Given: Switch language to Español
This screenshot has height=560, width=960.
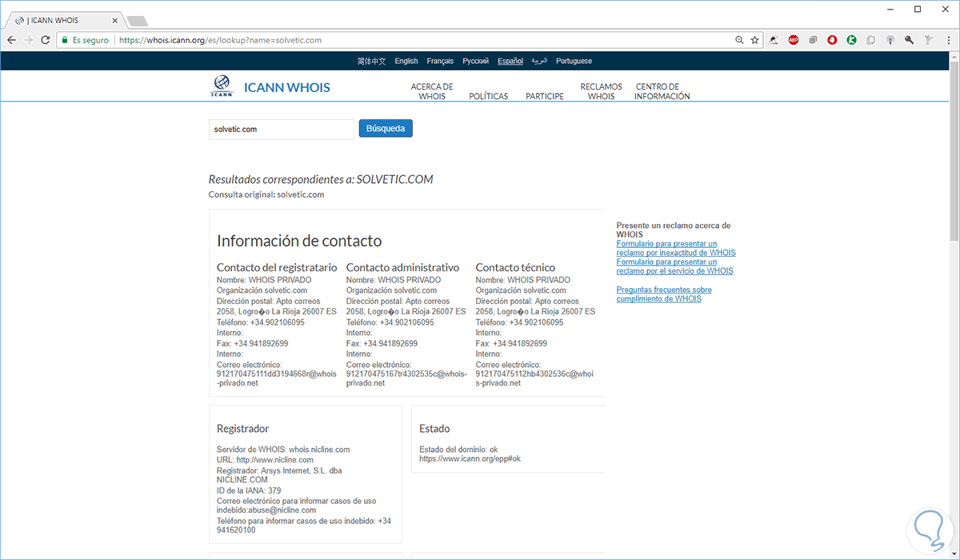Looking at the screenshot, I should tap(510, 61).
